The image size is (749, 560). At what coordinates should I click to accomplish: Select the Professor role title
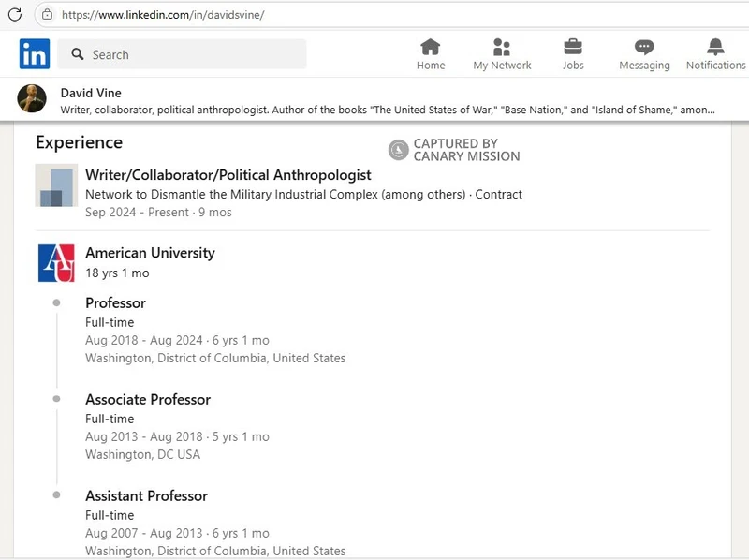(115, 302)
